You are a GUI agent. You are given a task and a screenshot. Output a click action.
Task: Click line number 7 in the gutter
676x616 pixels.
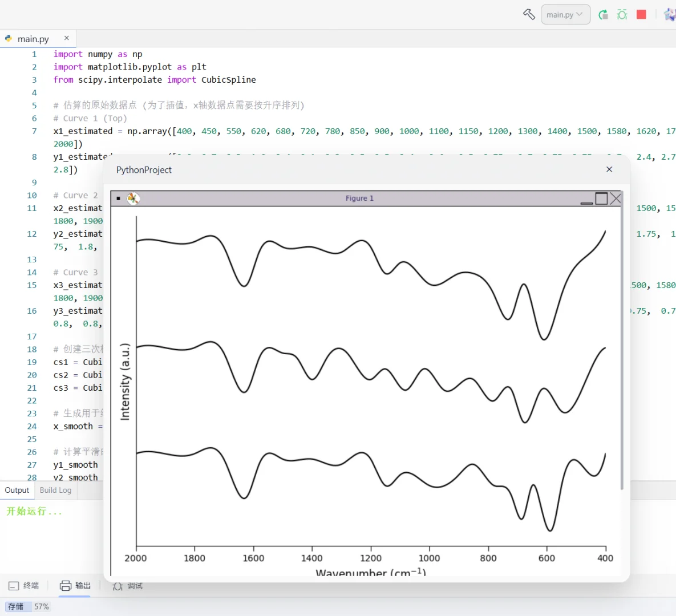pyautogui.click(x=34, y=131)
